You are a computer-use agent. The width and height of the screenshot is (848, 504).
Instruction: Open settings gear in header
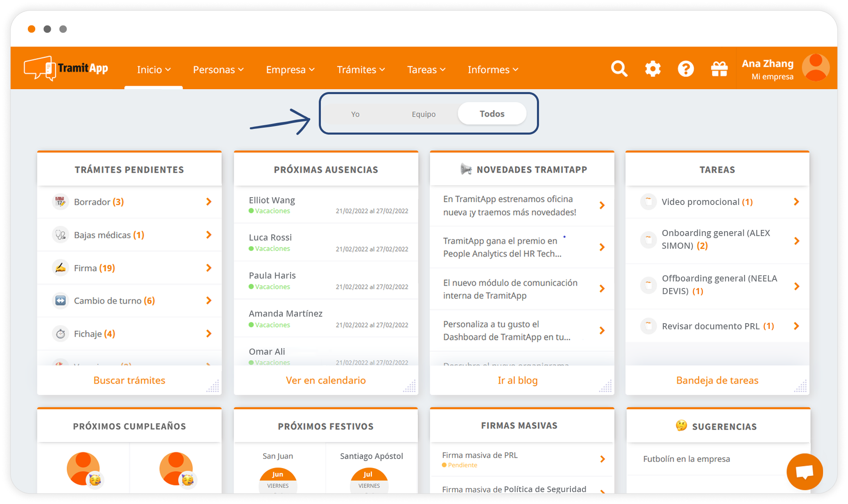(652, 69)
